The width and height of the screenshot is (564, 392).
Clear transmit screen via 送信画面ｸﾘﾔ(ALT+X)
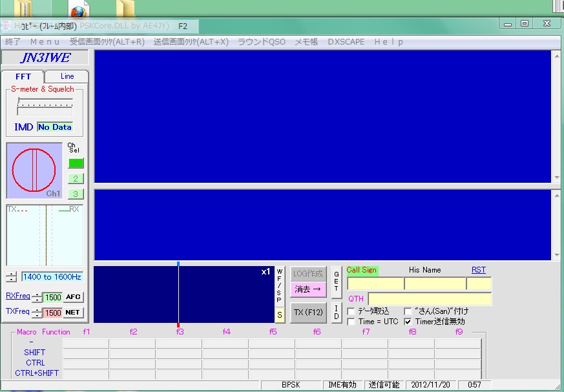(191, 42)
